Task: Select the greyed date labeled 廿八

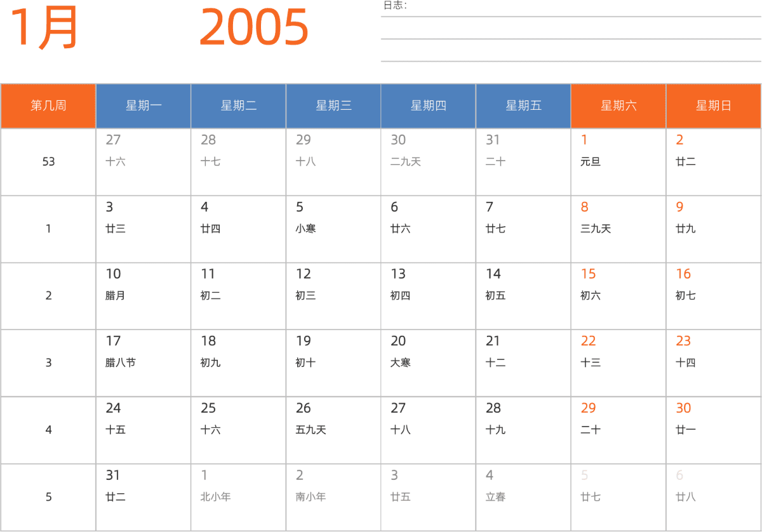Action: [x=714, y=498]
